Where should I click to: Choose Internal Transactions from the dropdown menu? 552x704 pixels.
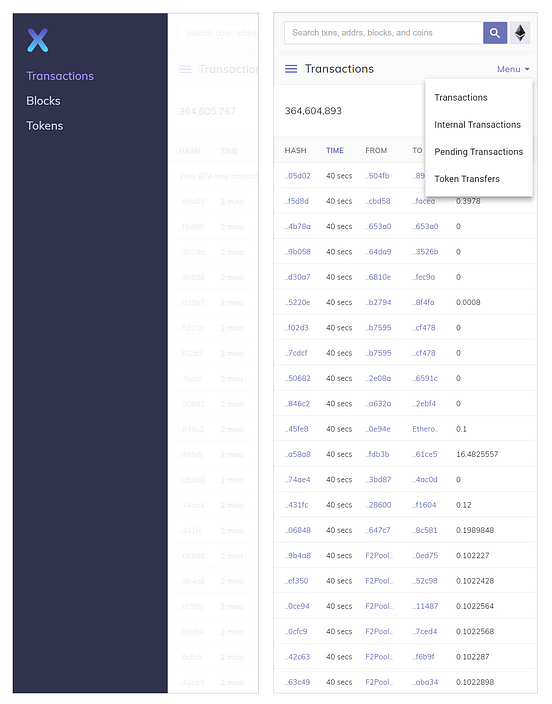tap(477, 124)
